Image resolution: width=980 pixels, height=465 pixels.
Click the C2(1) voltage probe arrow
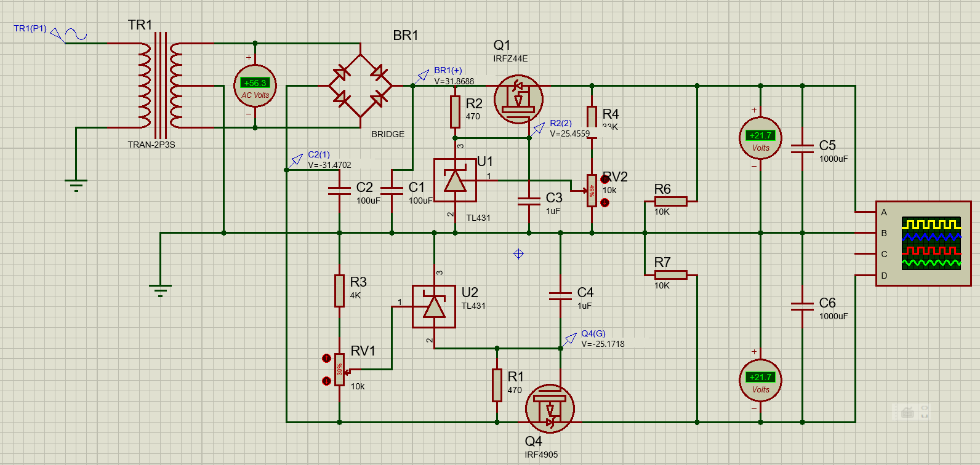point(295,161)
